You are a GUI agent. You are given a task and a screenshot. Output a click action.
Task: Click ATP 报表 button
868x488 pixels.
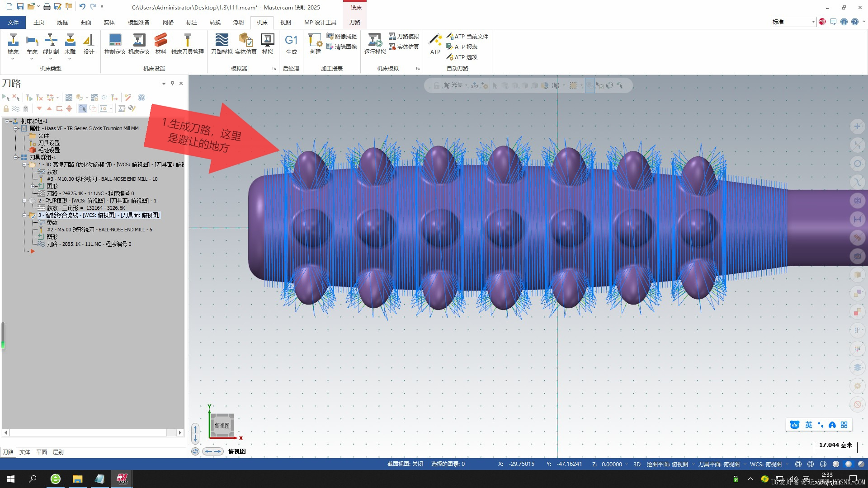click(462, 47)
